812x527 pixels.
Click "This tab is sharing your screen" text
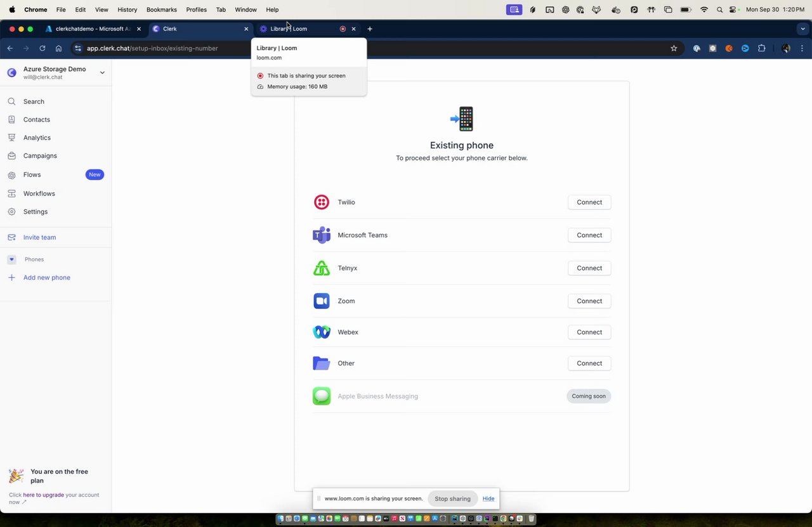point(306,75)
